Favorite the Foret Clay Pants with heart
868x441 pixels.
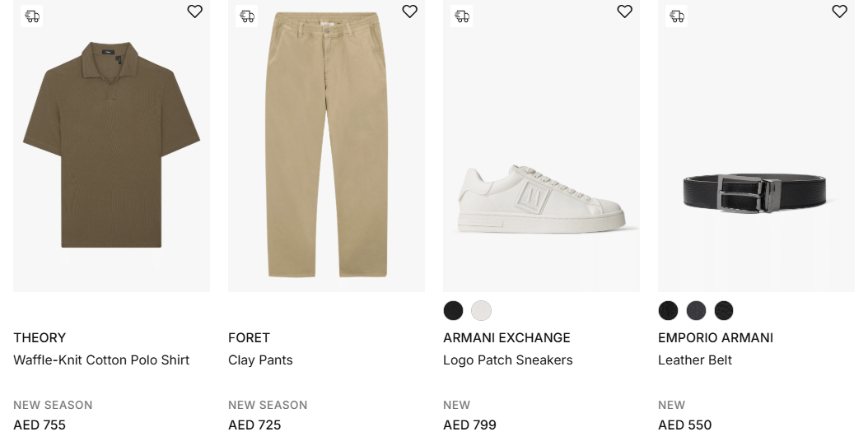(x=409, y=12)
